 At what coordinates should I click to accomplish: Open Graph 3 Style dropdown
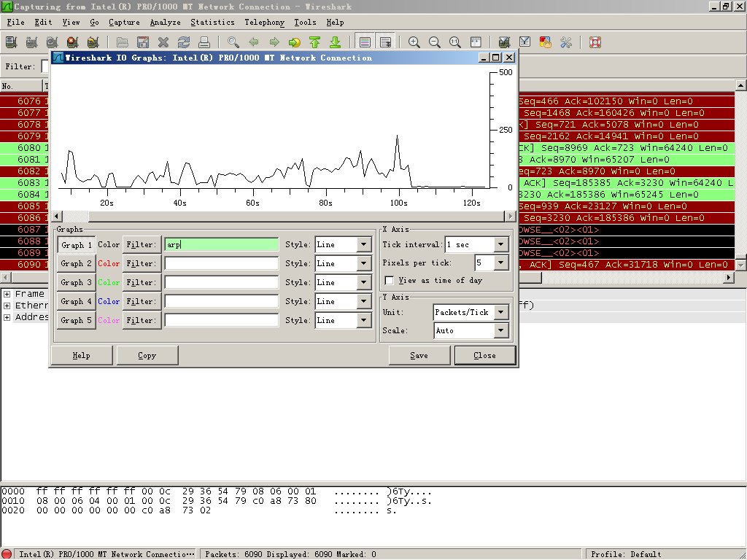(x=364, y=282)
